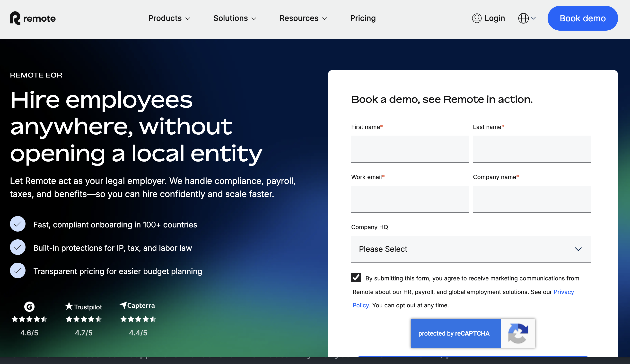This screenshot has width=630, height=364.
Task: Click the reCAPTCHA badge icon
Action: pyautogui.click(x=518, y=333)
